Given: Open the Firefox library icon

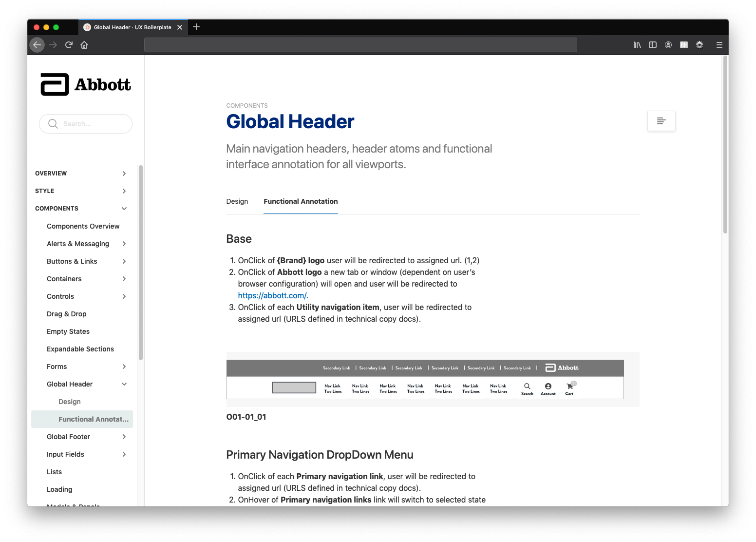Looking at the screenshot, I should click(637, 45).
